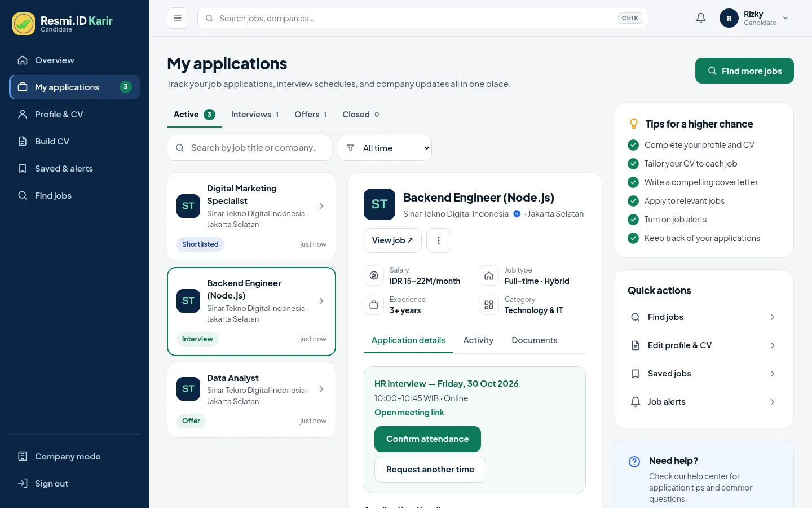812x508 pixels.
Task: Open Build CV in sidebar
Action: tap(74, 141)
